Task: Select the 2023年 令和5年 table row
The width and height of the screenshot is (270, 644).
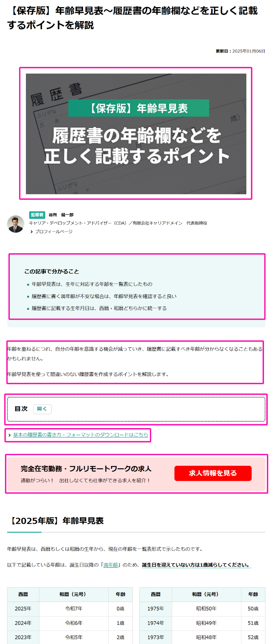Action: pyautogui.click(x=70, y=637)
